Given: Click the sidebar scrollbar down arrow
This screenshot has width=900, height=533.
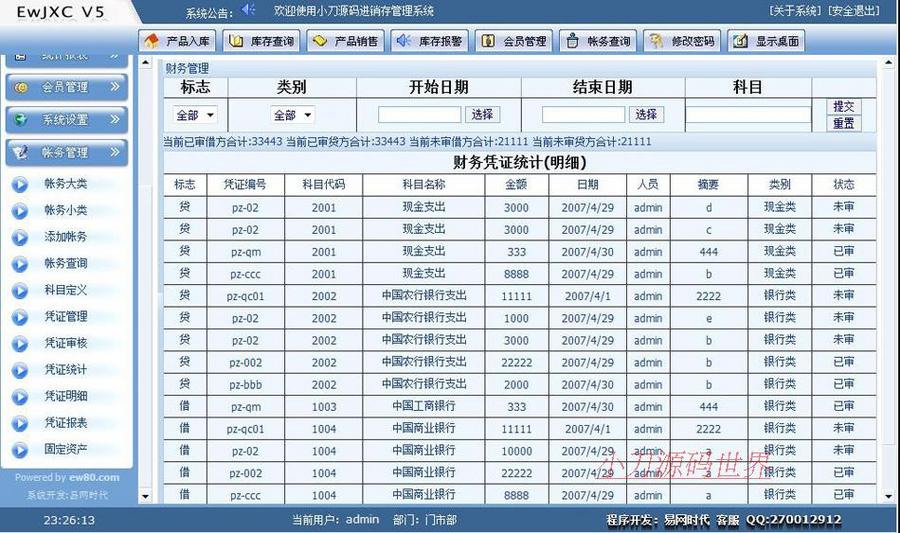Looking at the screenshot, I should coord(145,497).
